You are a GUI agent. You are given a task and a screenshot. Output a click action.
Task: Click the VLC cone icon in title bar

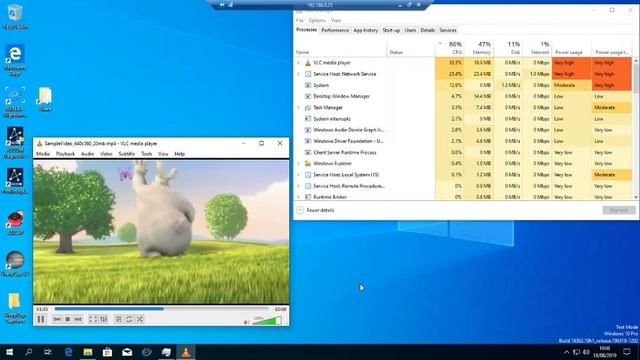tap(40, 143)
